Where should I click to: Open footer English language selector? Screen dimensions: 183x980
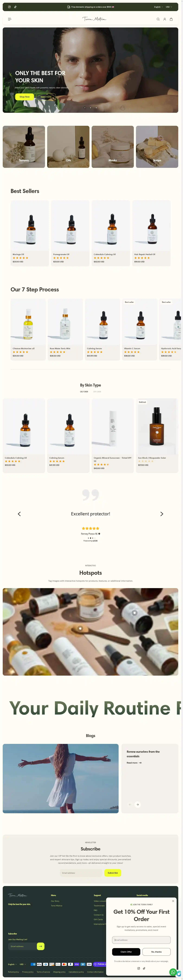click(13, 964)
